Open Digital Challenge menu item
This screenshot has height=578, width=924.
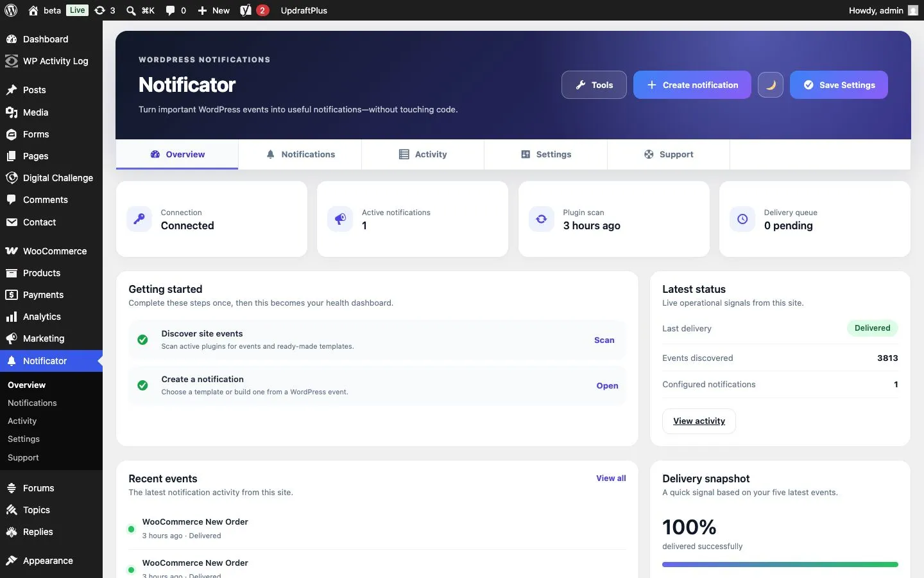point(51,178)
